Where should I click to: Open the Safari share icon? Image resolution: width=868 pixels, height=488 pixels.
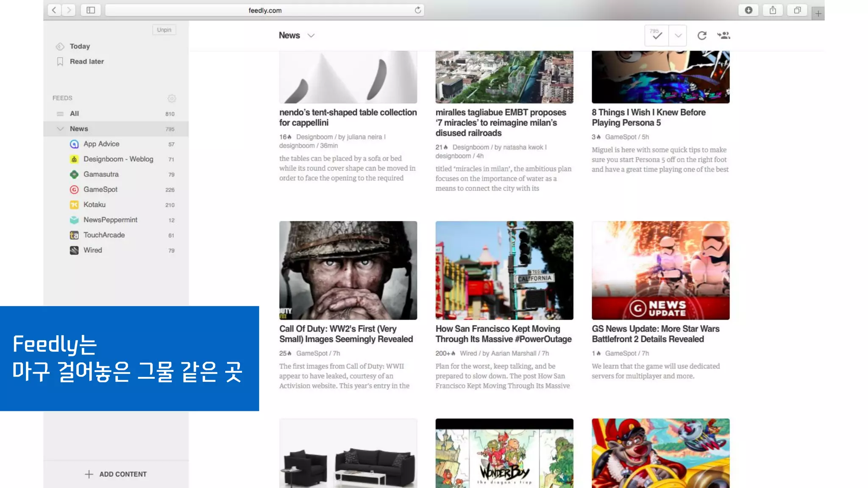coord(773,10)
